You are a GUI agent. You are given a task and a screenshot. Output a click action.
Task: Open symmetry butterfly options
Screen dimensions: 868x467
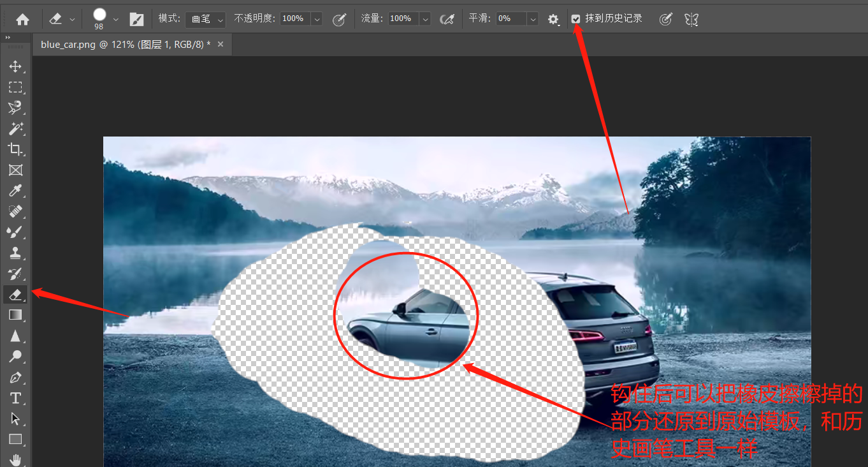691,19
